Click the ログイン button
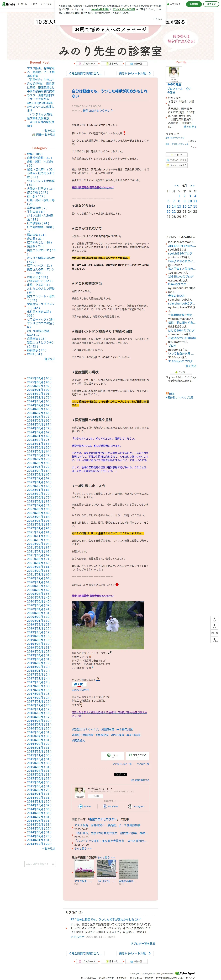This screenshot has width=221, height=980. (211, 4)
